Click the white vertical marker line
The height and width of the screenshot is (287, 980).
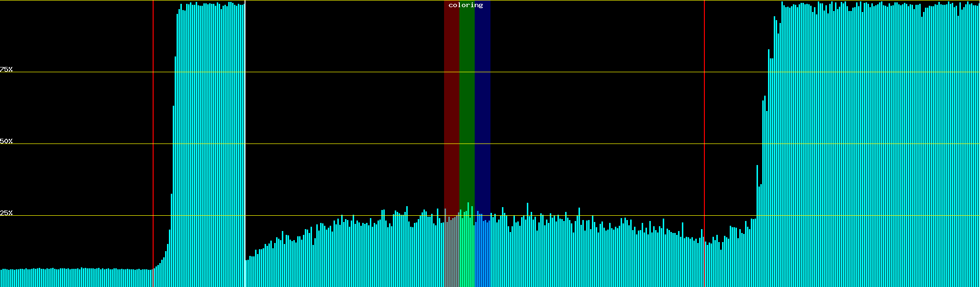[245, 143]
